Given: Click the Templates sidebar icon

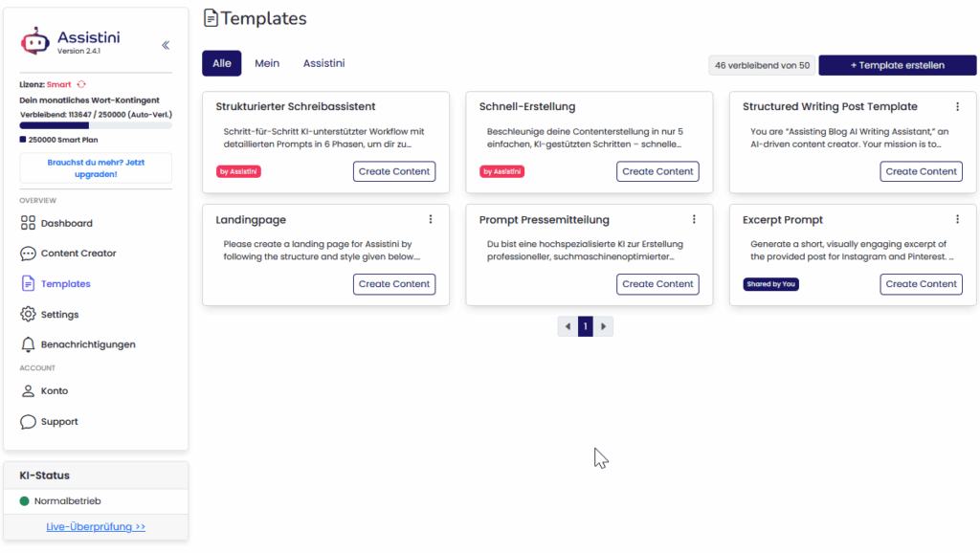Looking at the screenshot, I should tap(27, 283).
